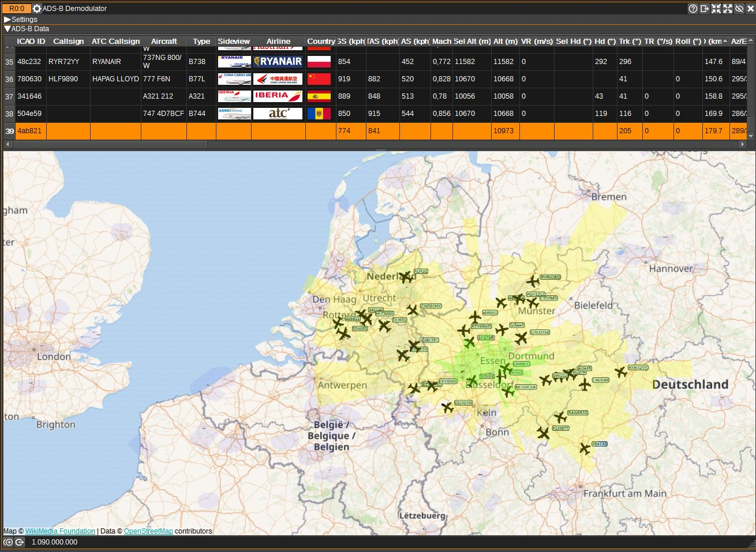The width and height of the screenshot is (756, 552).
Task: Select the RYR60BQ aircraft on the map
Action: pyautogui.click(x=533, y=281)
